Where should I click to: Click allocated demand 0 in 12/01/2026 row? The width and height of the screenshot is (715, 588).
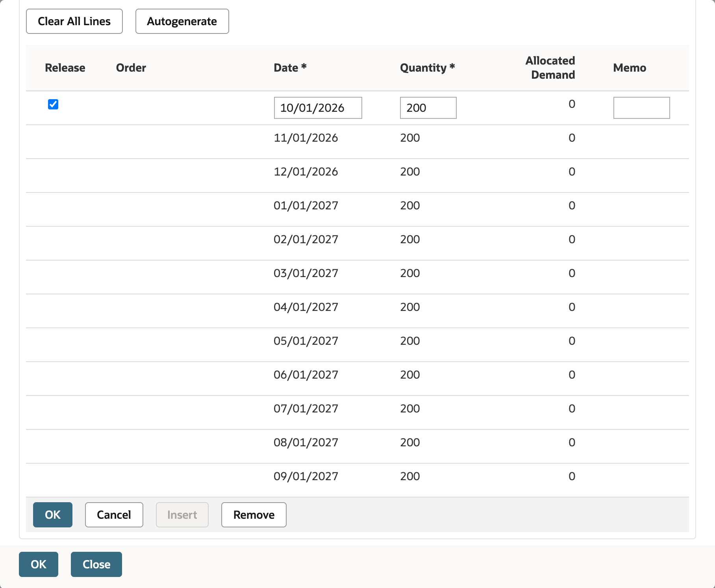572,172
